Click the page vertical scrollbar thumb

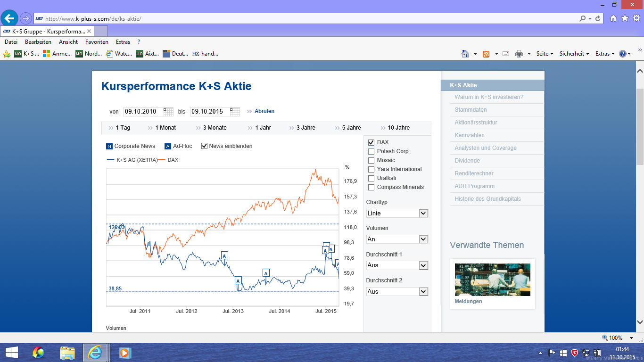tap(640, 126)
